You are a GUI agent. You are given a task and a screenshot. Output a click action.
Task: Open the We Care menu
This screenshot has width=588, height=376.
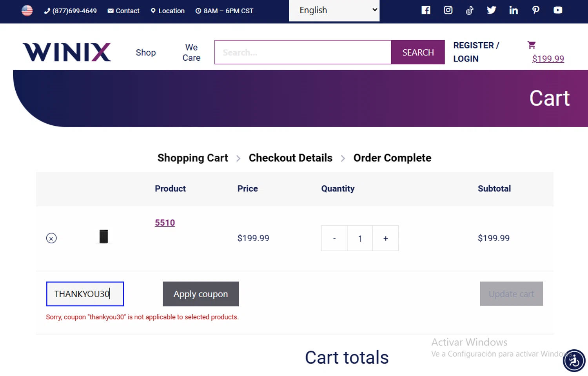[191, 52]
